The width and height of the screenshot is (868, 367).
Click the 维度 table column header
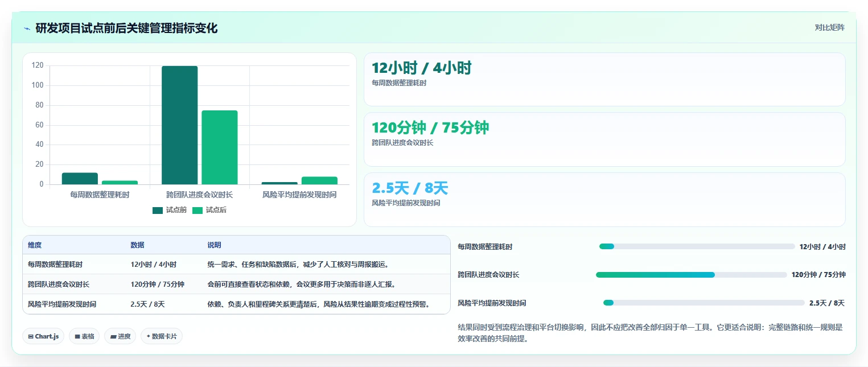coord(35,245)
